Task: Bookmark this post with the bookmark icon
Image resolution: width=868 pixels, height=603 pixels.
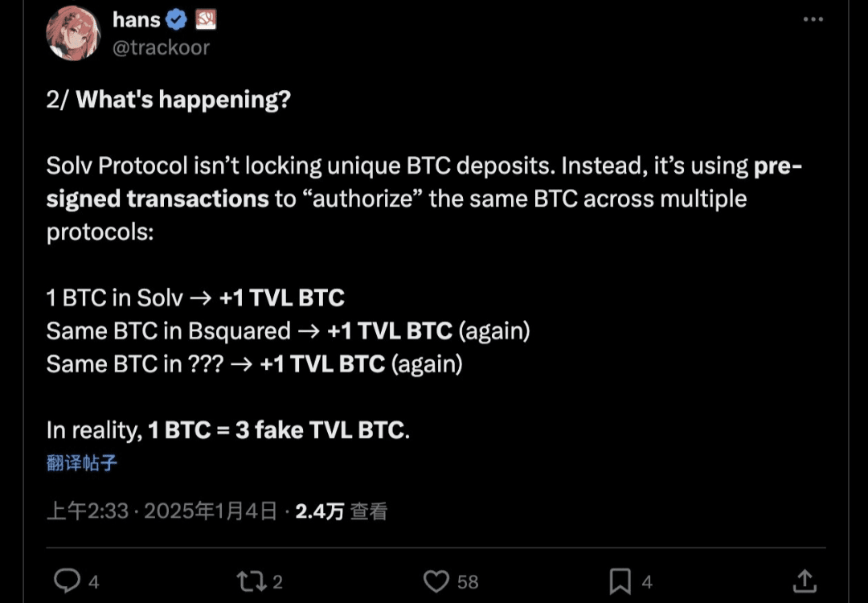Action: (x=620, y=581)
